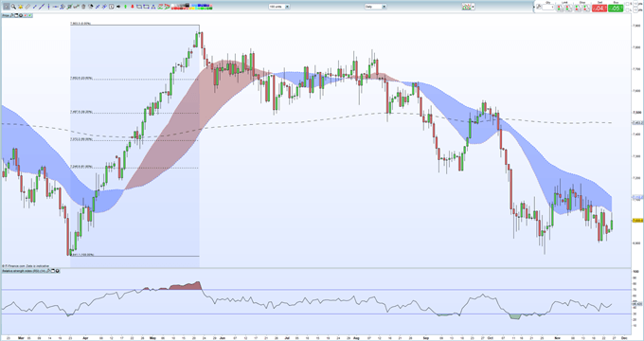The height and width of the screenshot is (341, 644).
Task: Toggle the upper S checkbox near pts
Action: 627,4
